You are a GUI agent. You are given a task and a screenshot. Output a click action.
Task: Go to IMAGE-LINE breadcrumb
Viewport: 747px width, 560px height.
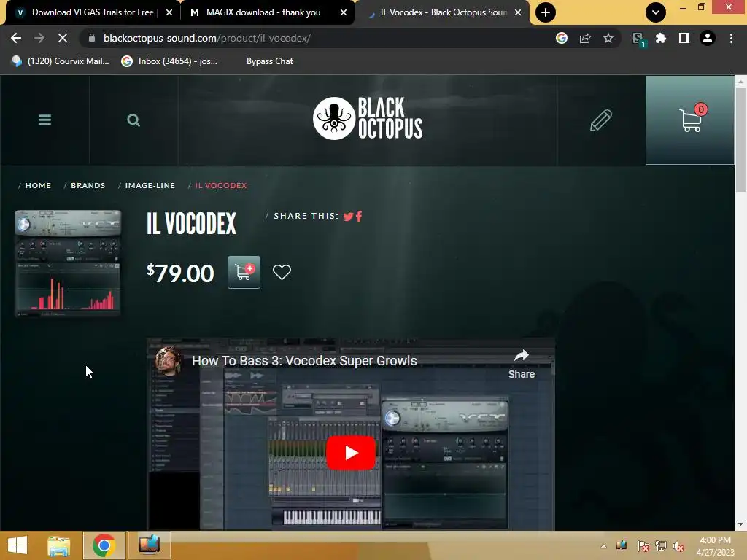pyautogui.click(x=150, y=186)
